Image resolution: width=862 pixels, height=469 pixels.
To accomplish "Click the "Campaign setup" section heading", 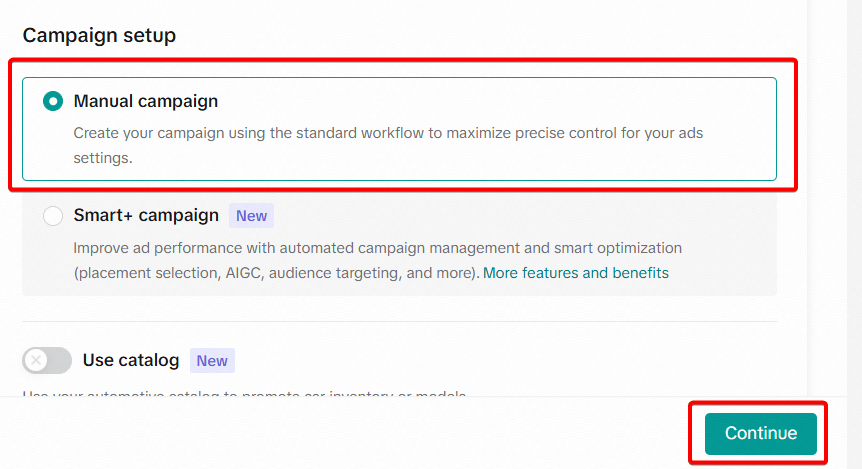I will tap(99, 36).
